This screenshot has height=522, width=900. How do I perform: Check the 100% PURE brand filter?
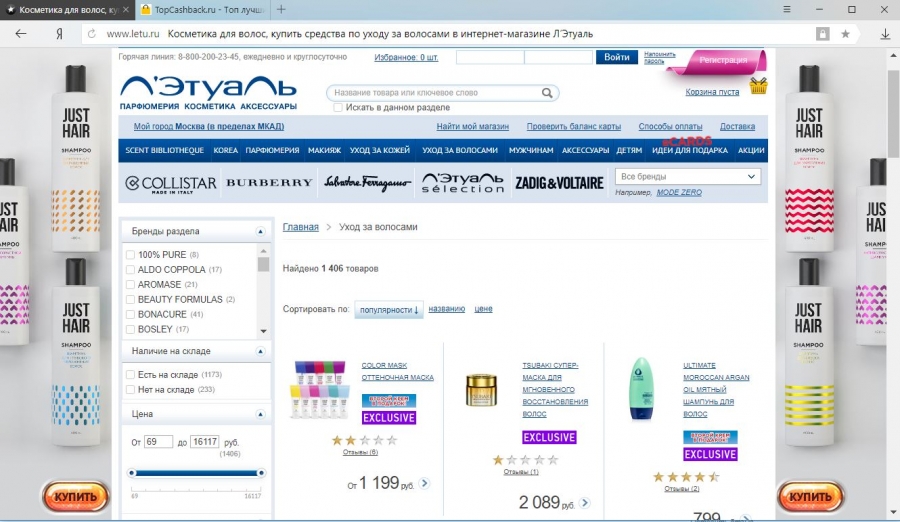click(x=130, y=254)
